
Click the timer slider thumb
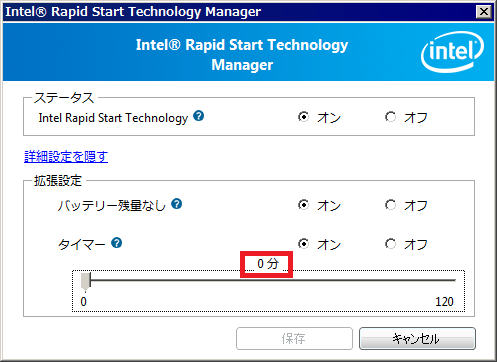tap(86, 281)
